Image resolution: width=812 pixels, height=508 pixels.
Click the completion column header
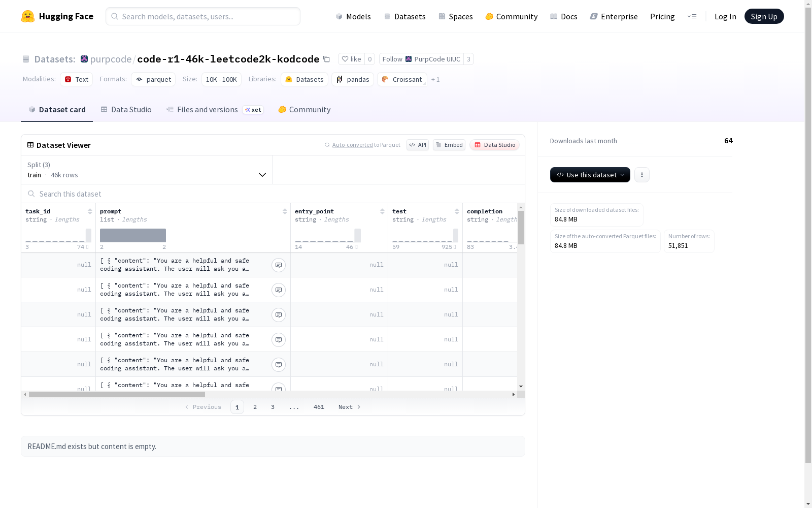tap(485, 211)
